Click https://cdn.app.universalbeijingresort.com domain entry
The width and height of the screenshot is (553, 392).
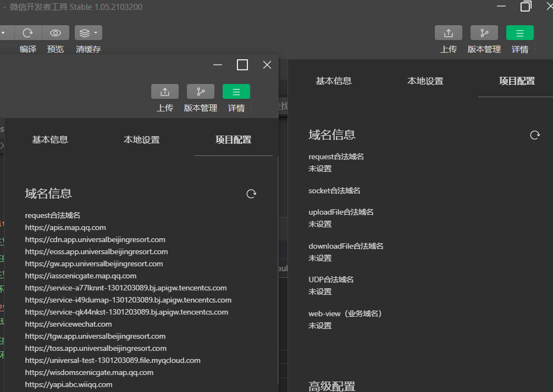tap(95, 239)
